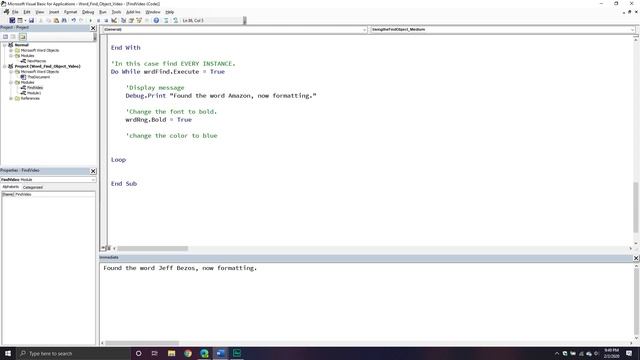Click the Debug.Print code line
Screen dimensions: 640x360
pyautogui.click(x=221, y=96)
